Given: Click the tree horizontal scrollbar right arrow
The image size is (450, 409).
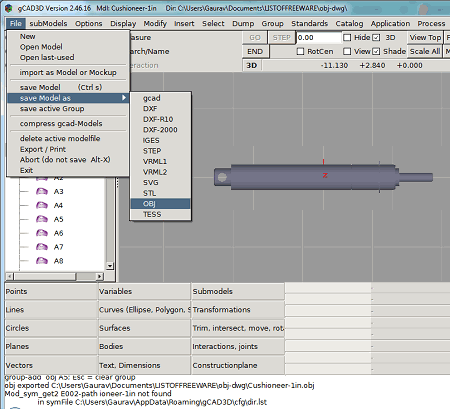Looking at the screenshot, I should [100, 276].
